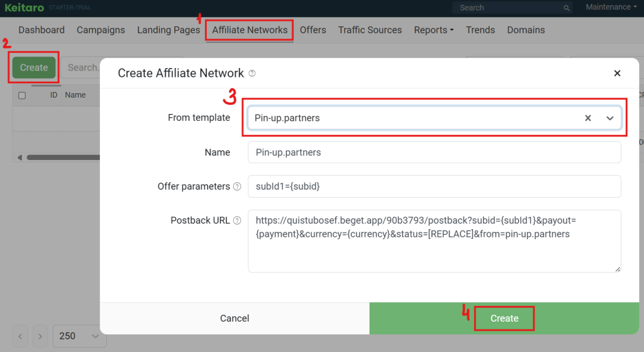Click the Postback URL textarea resize handle
Image resolution: width=644 pixels, height=352 pixels.
[x=618, y=269]
